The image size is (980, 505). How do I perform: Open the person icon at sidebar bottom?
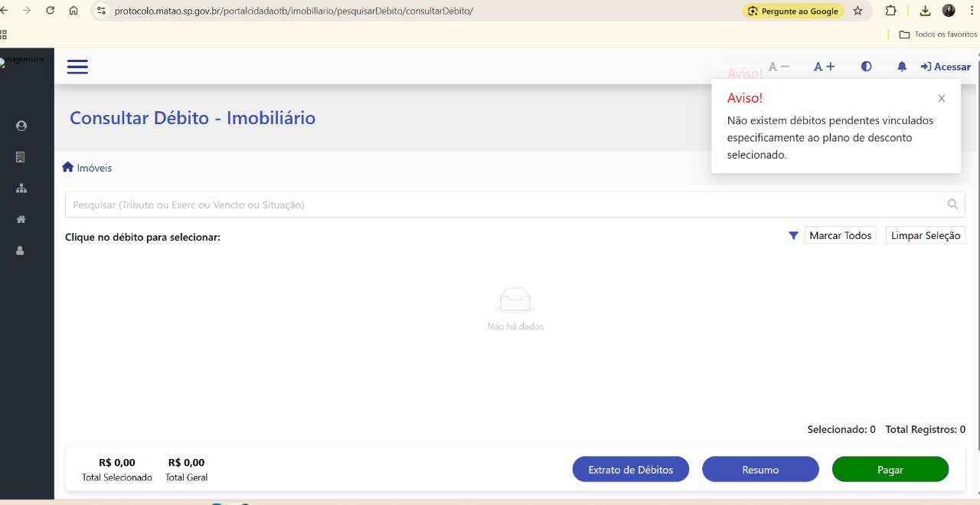tap(21, 251)
